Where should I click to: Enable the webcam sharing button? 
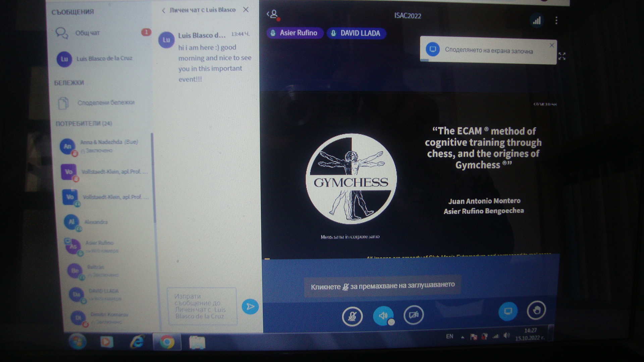tap(414, 315)
